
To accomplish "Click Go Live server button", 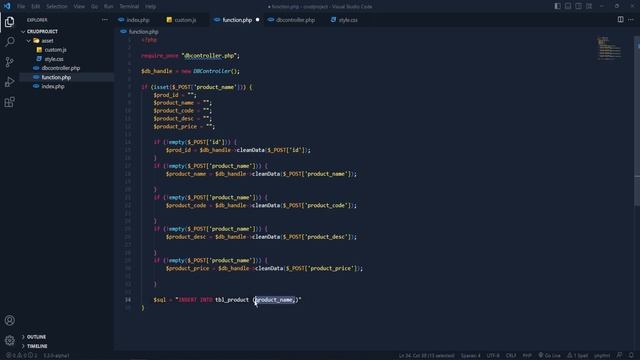I will point(549,356).
